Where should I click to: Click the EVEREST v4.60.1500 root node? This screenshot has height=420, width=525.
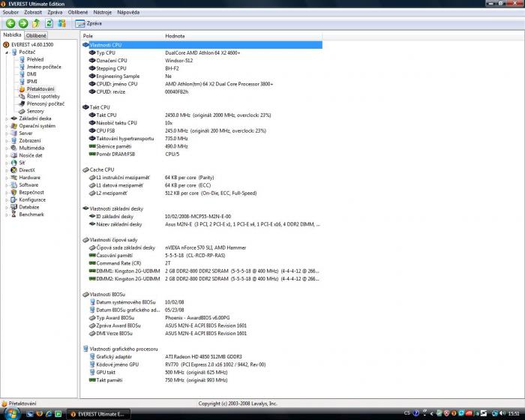click(x=31, y=44)
